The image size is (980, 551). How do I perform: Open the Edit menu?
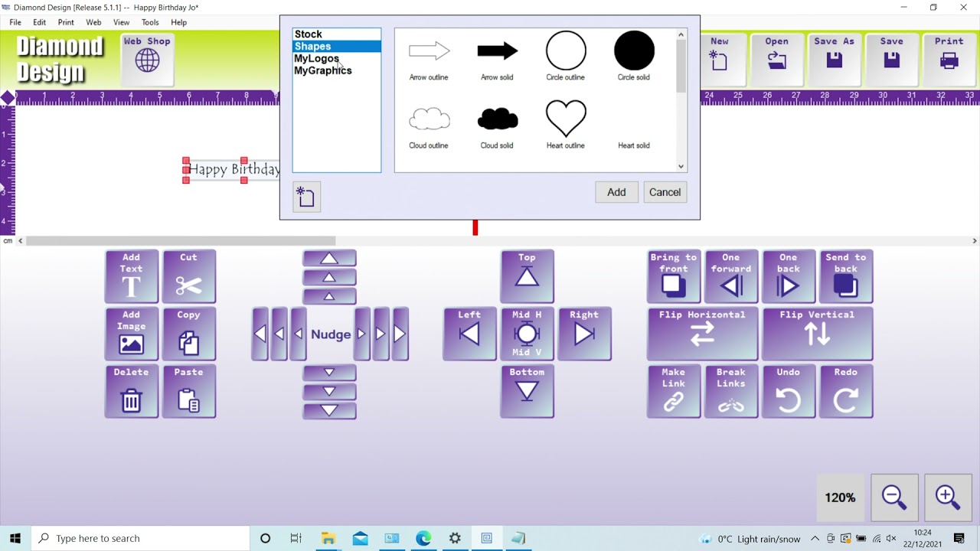tap(39, 22)
